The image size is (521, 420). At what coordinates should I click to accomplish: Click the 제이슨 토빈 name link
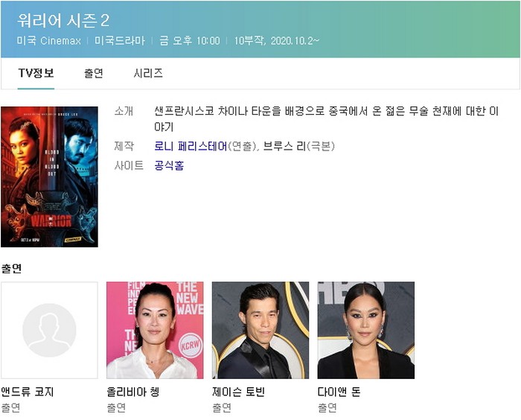click(x=238, y=392)
